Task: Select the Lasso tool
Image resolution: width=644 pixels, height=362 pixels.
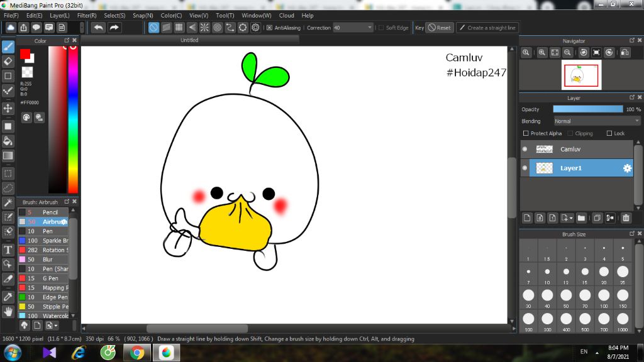Action: (8, 189)
